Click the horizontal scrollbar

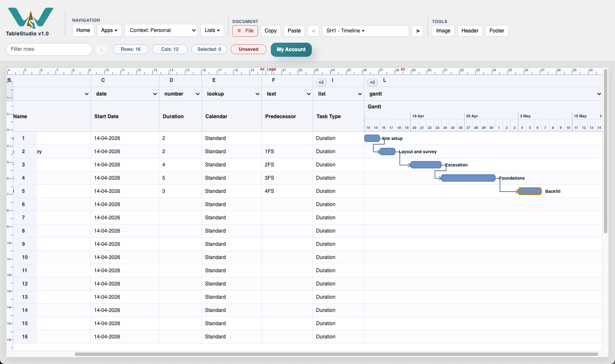click(337, 354)
